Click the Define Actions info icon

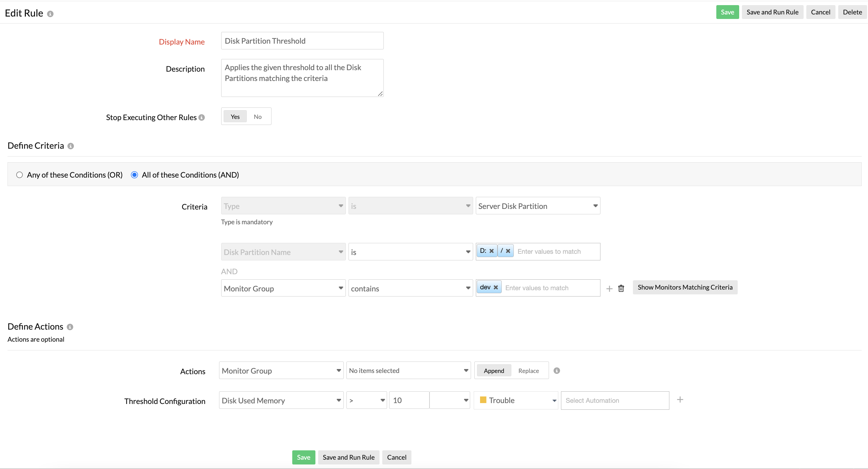click(x=70, y=327)
